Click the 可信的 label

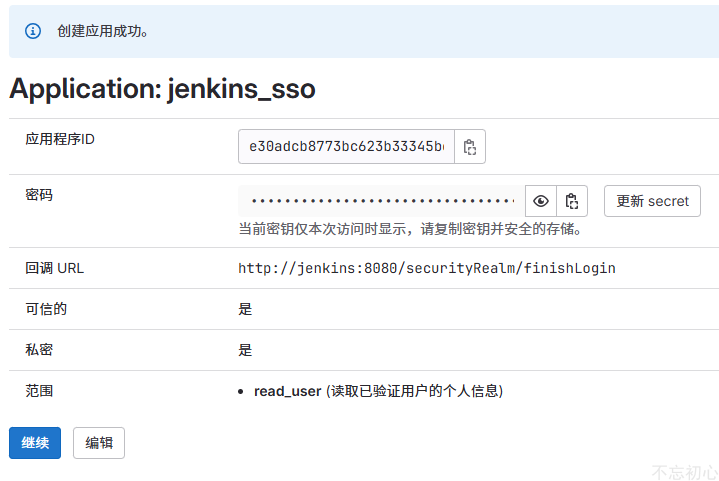46,309
